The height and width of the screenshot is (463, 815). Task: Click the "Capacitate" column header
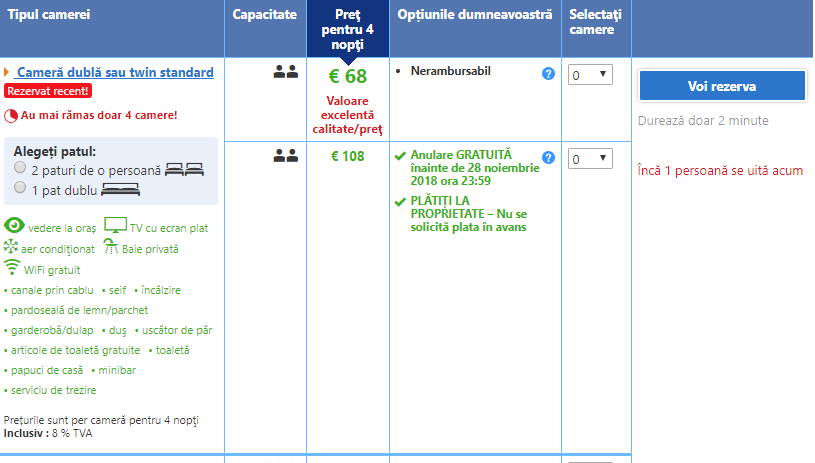tap(264, 15)
